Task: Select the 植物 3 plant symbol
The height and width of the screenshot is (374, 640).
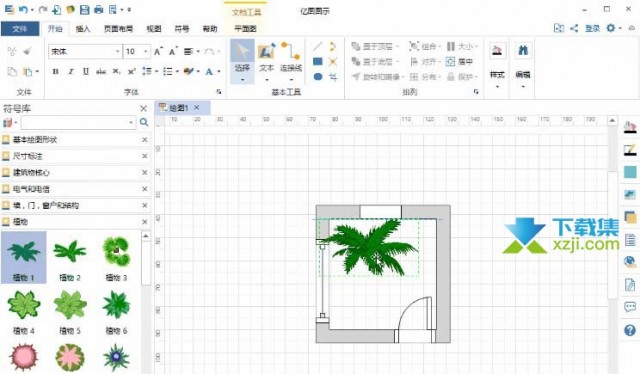Action: (x=116, y=259)
